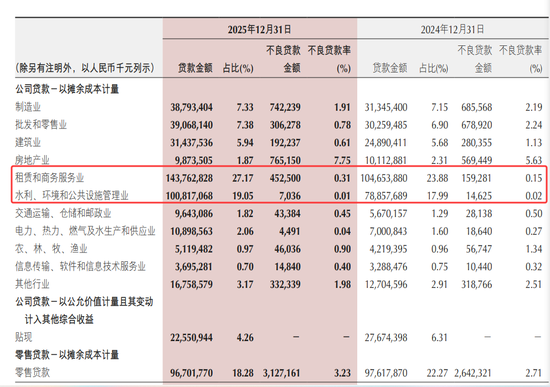550x387 pixels.
Task: Click the bad loan amount 306,278
Action: click(285, 125)
